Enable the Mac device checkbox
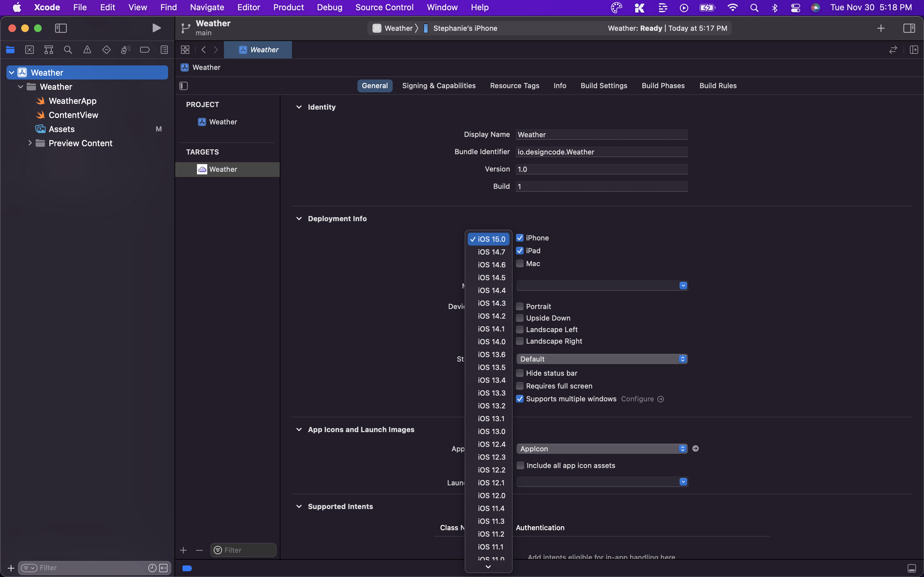This screenshot has width=924, height=577. pyautogui.click(x=520, y=264)
